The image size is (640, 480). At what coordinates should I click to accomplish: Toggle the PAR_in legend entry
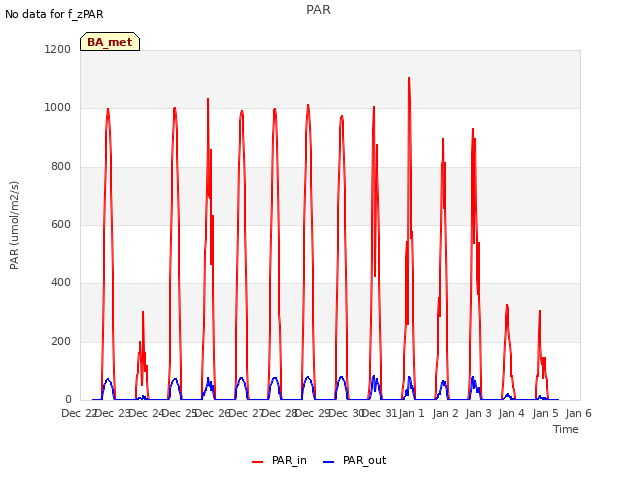(279, 460)
